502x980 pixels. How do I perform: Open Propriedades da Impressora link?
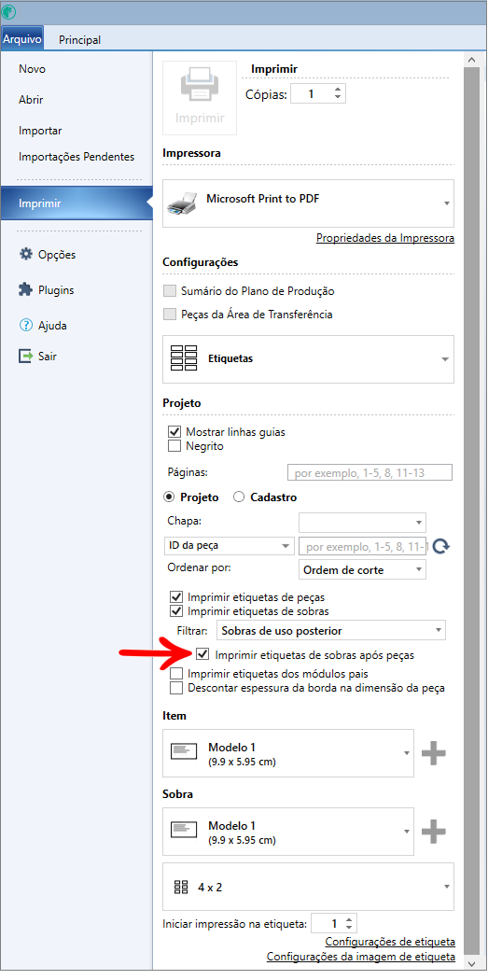pyautogui.click(x=385, y=238)
